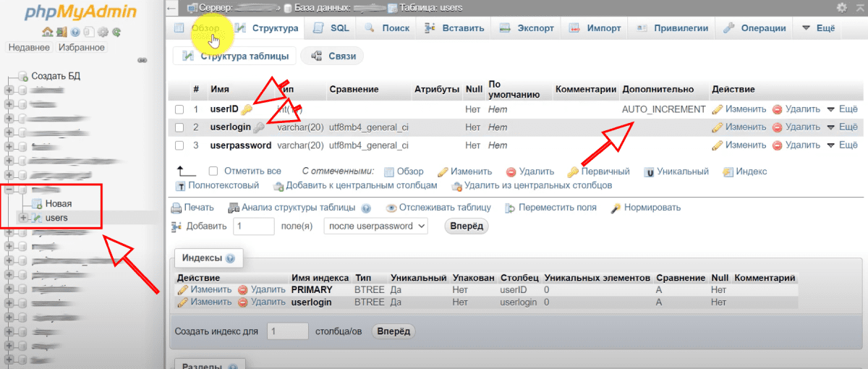
Task: Click the create index column count input
Action: tap(288, 331)
